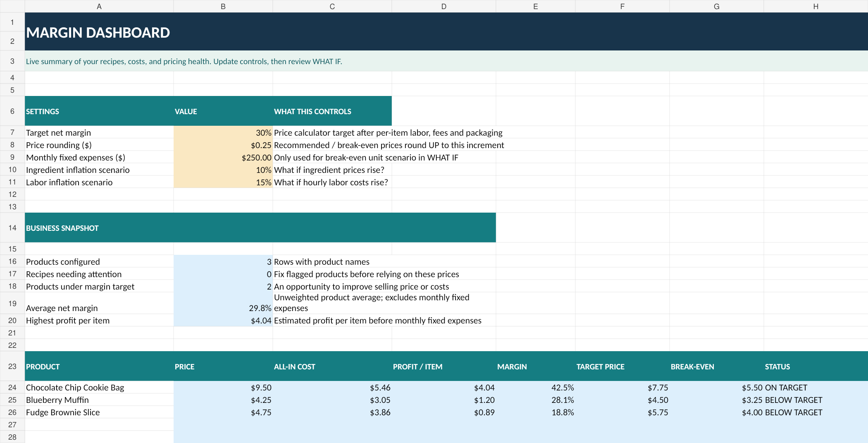This screenshot has height=443, width=868.
Task: Select the SETTINGS header cell
Action: (x=99, y=111)
